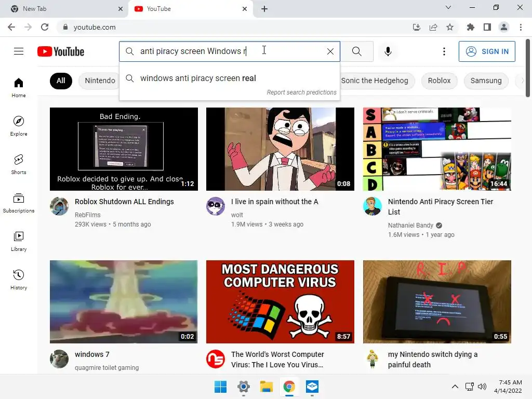Open the Chrome profile avatar

click(x=504, y=27)
